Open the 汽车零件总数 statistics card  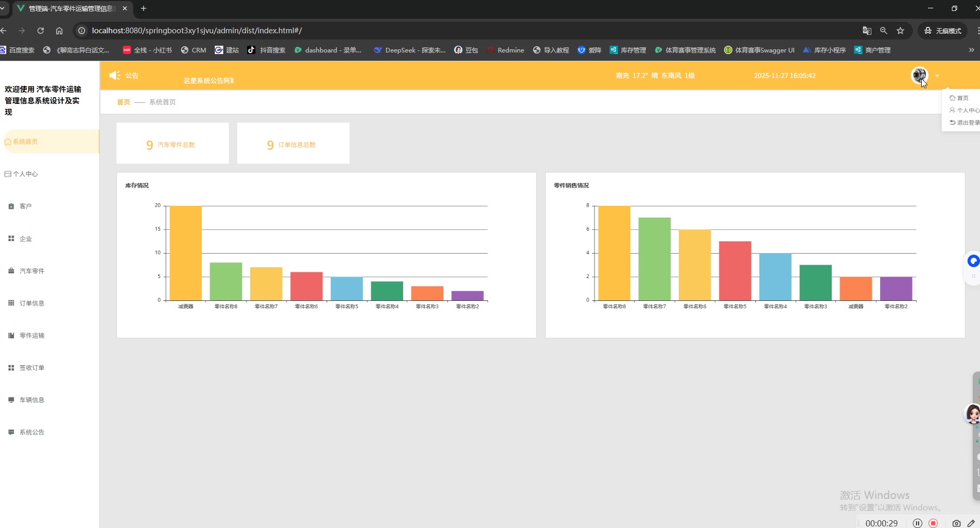pos(172,143)
